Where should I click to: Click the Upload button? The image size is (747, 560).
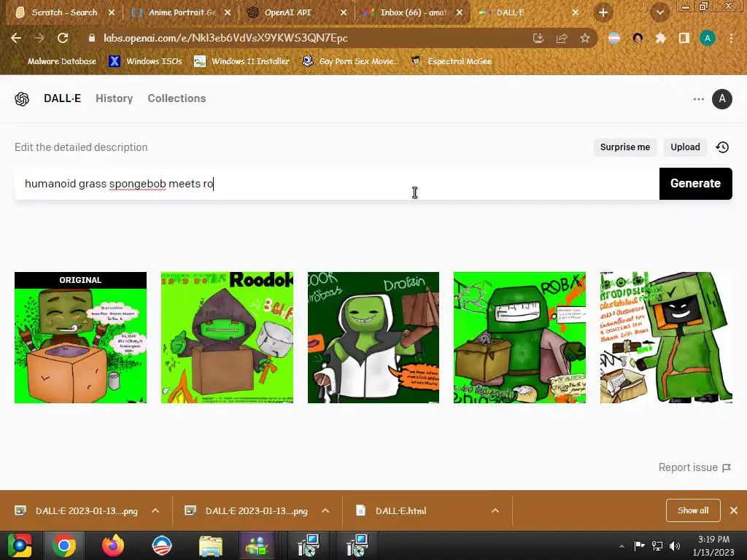[685, 147]
